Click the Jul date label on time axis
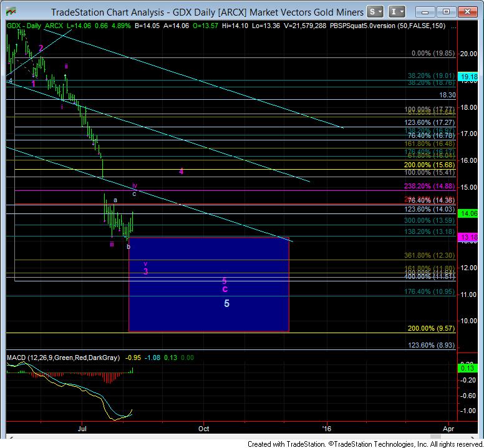The image size is (484, 448). click(82, 429)
